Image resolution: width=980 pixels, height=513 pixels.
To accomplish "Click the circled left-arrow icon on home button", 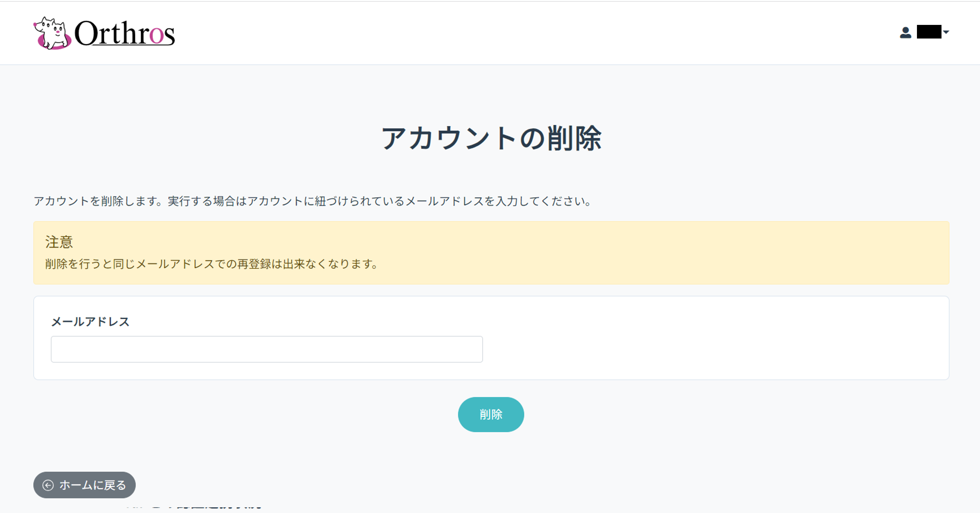I will point(48,485).
